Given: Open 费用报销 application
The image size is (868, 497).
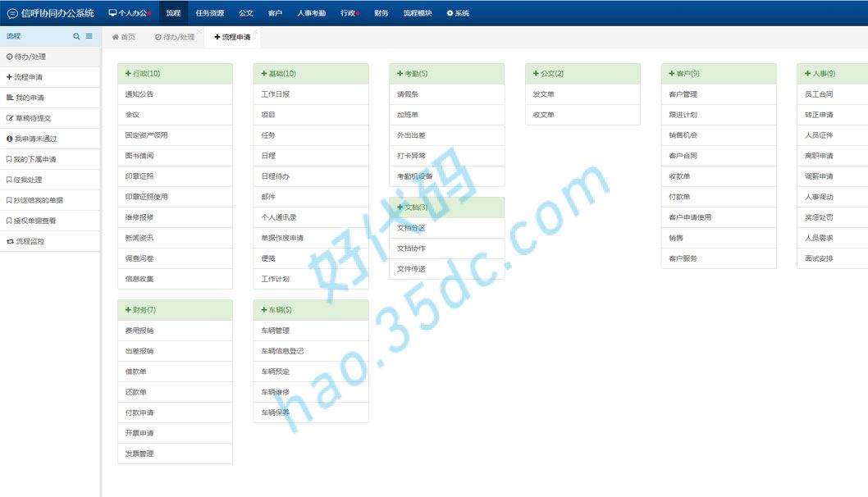Looking at the screenshot, I should coord(175,331).
